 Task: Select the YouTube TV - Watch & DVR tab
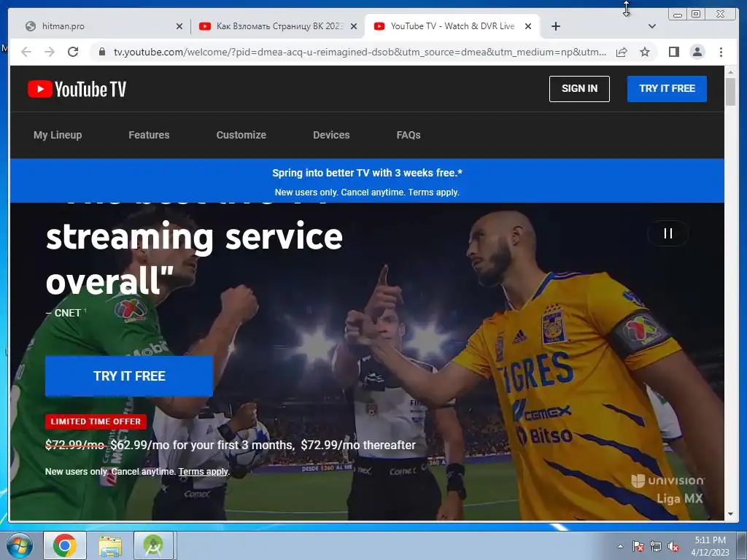click(452, 26)
